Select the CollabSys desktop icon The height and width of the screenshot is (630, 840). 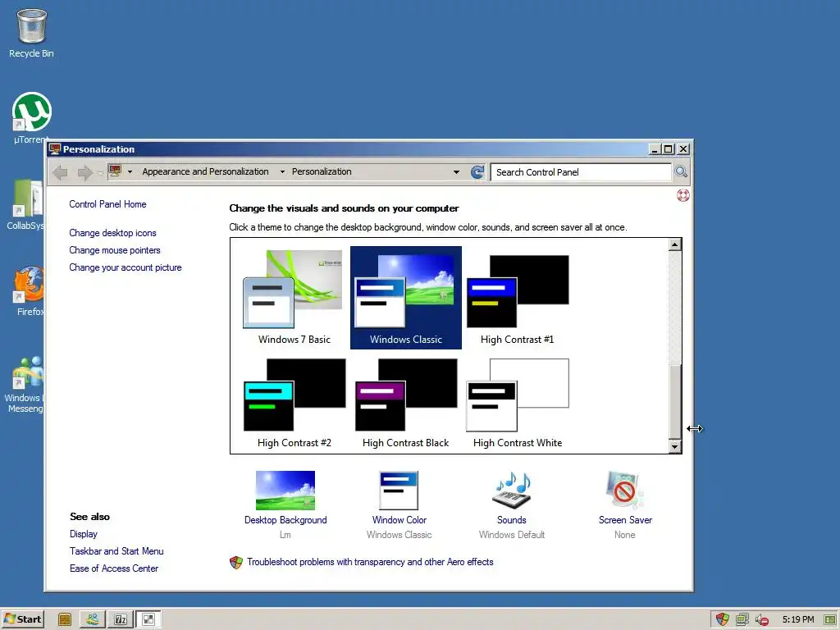coord(25,204)
